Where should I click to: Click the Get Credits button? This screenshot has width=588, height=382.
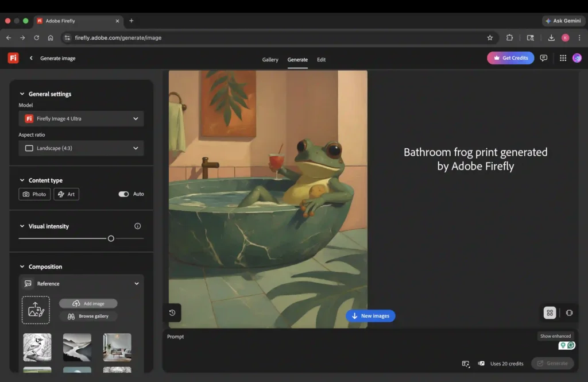(x=510, y=58)
